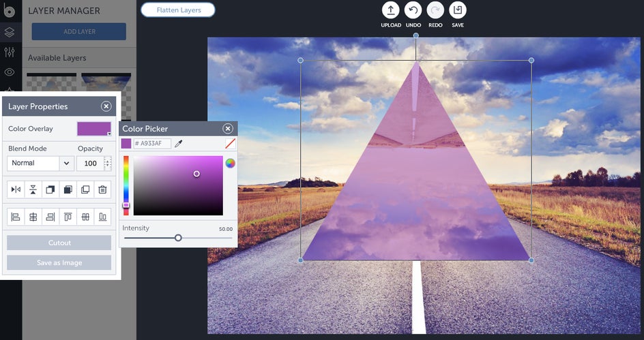Undo the last action

point(413,10)
